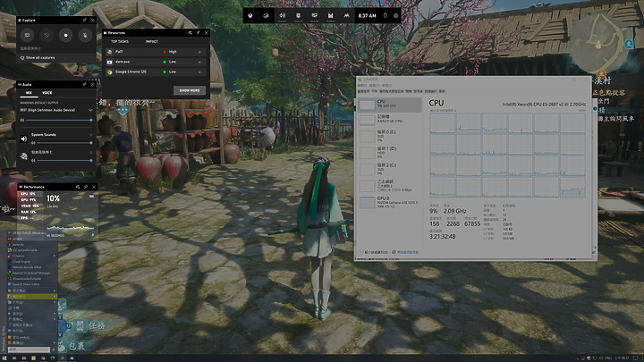Open Game Bar settings gear
This screenshot has height=362, width=644.
pos(396,15)
